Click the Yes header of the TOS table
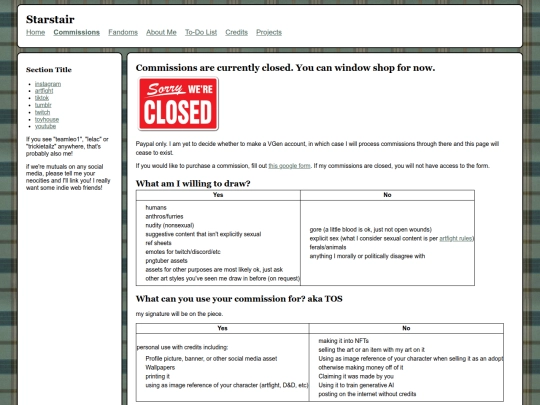This screenshot has height=405, width=540. pyautogui.click(x=222, y=328)
